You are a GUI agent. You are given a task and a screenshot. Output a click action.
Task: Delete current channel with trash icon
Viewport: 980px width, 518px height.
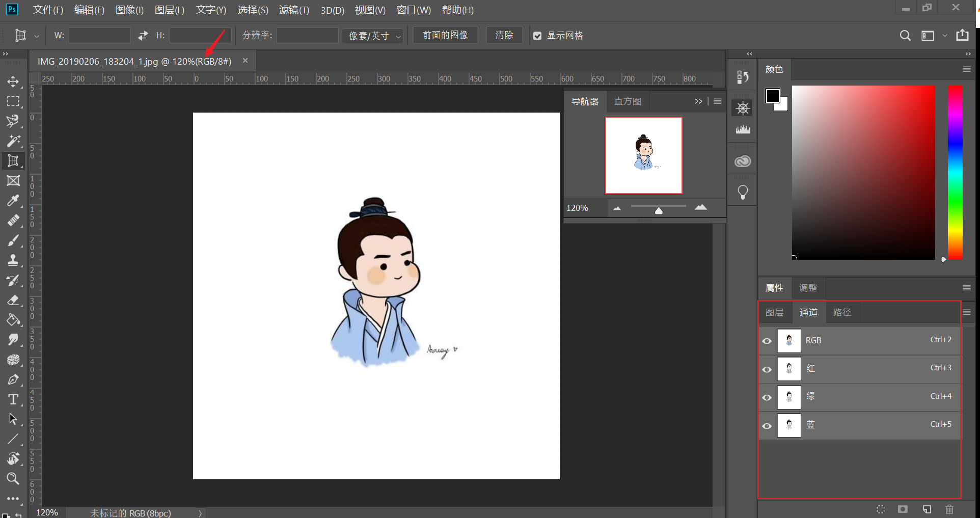949,509
